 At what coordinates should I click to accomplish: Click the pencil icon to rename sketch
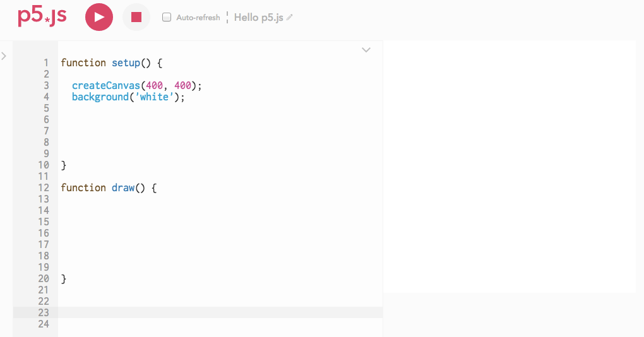[x=290, y=18]
